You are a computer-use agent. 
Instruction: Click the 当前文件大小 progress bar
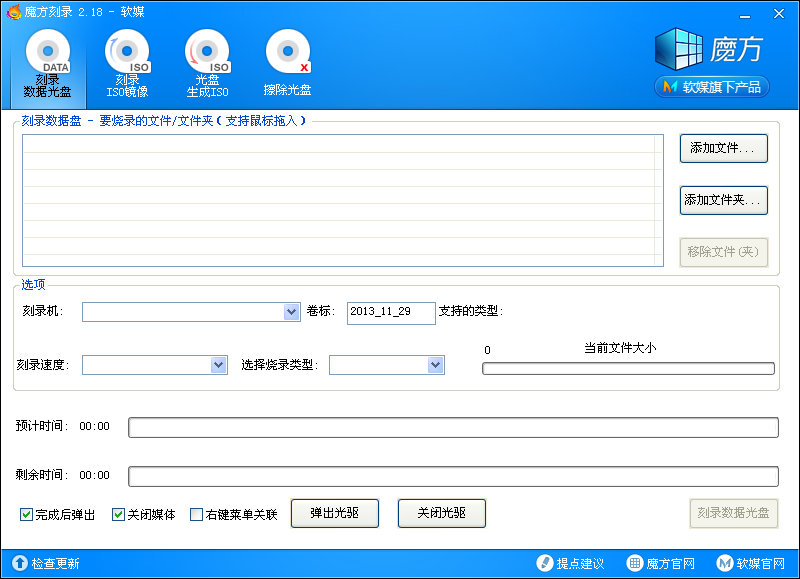click(628, 368)
